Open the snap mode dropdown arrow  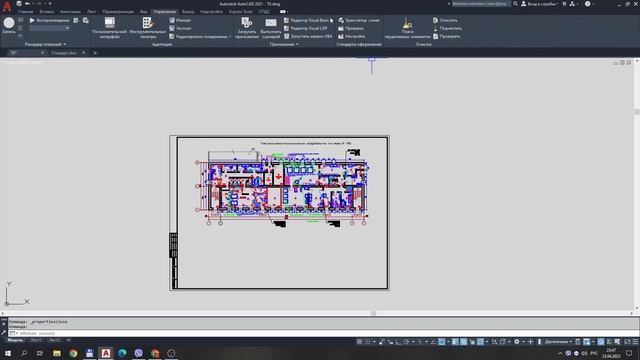(x=374, y=342)
